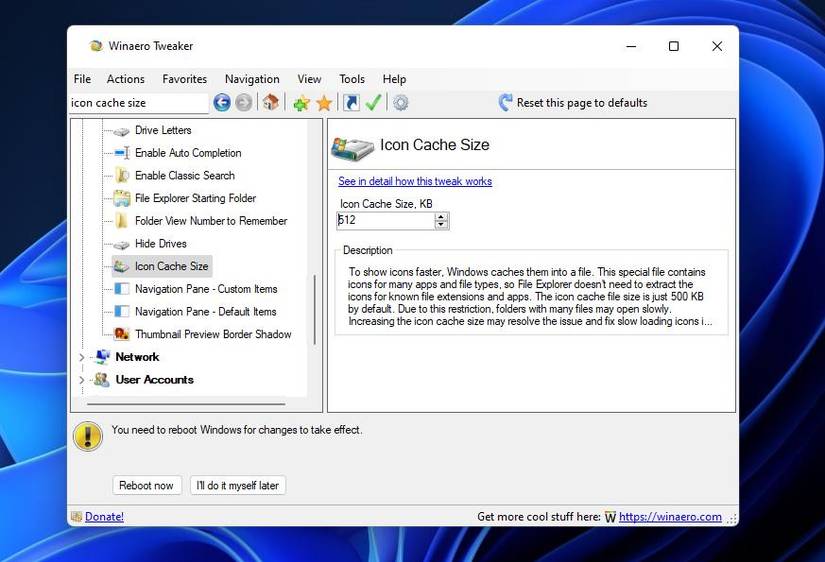Add this tweak to favorites (green plus star)
This screenshot has height=562, width=825.
301,103
